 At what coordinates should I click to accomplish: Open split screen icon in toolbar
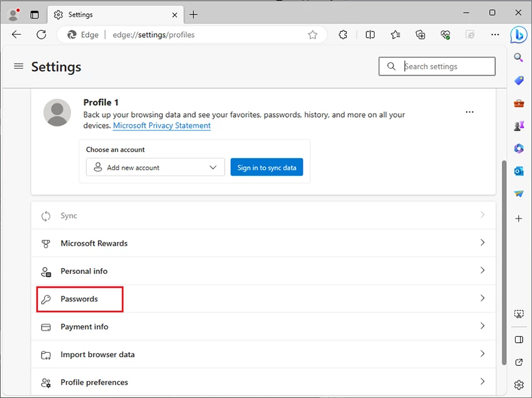370,35
